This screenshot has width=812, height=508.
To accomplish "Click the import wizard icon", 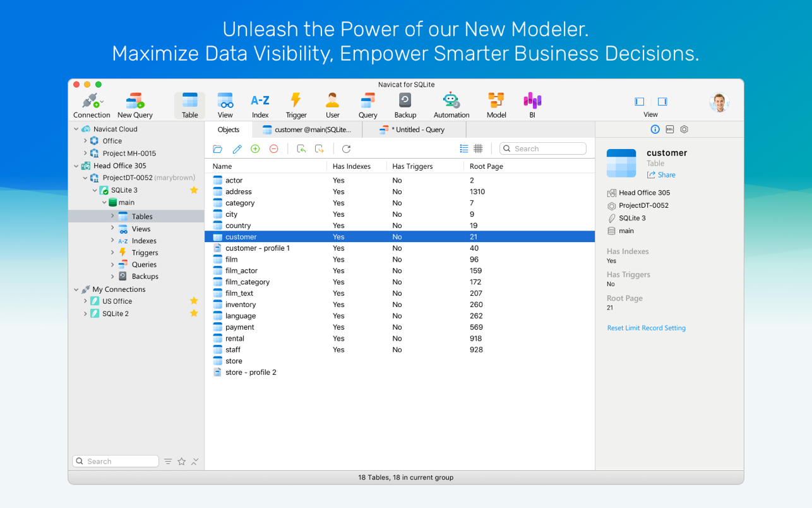I will tap(301, 148).
